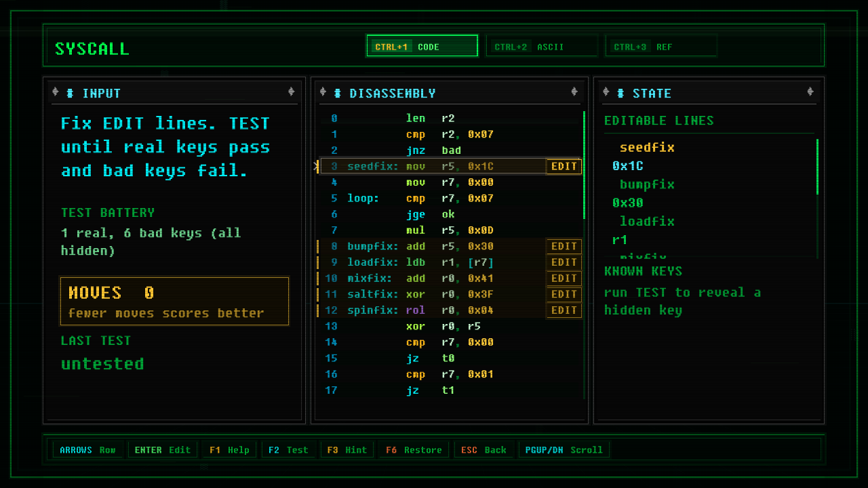The image size is (868, 488).
Task: Click ENTER Edit in footer
Action: click(x=163, y=450)
